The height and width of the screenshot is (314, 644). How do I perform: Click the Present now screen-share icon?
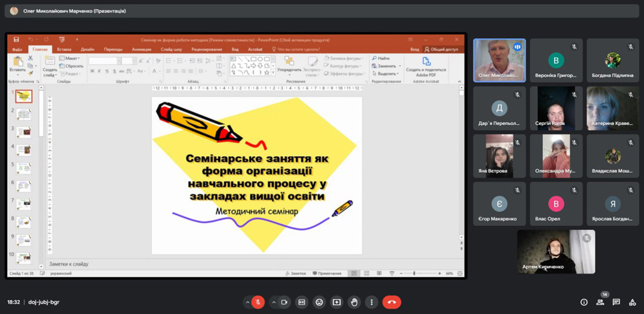(x=336, y=302)
